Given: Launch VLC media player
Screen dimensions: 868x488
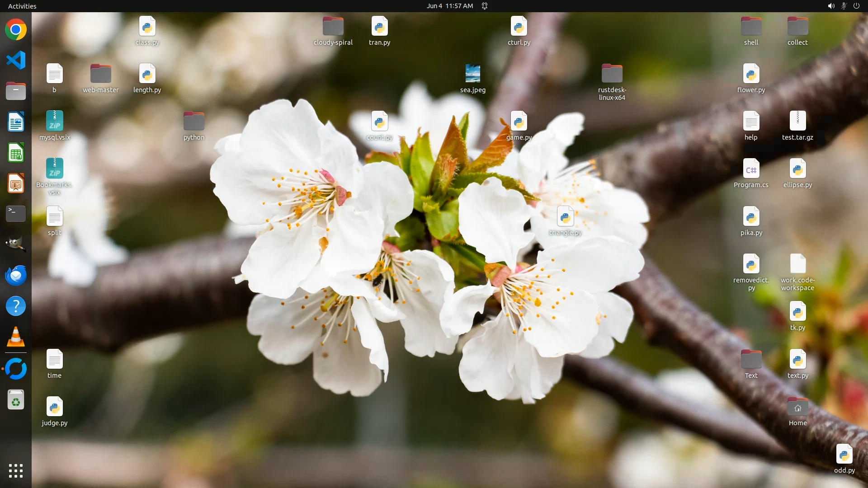Looking at the screenshot, I should [16, 337].
